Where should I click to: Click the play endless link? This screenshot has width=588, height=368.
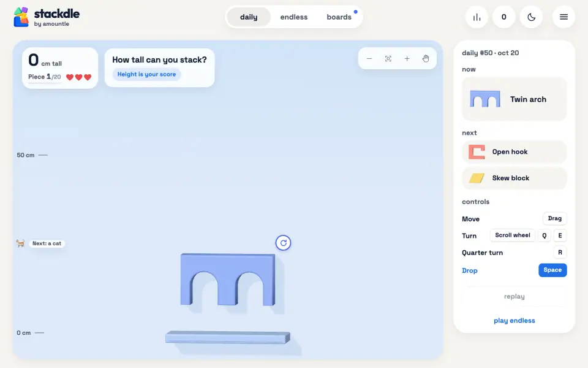click(514, 320)
